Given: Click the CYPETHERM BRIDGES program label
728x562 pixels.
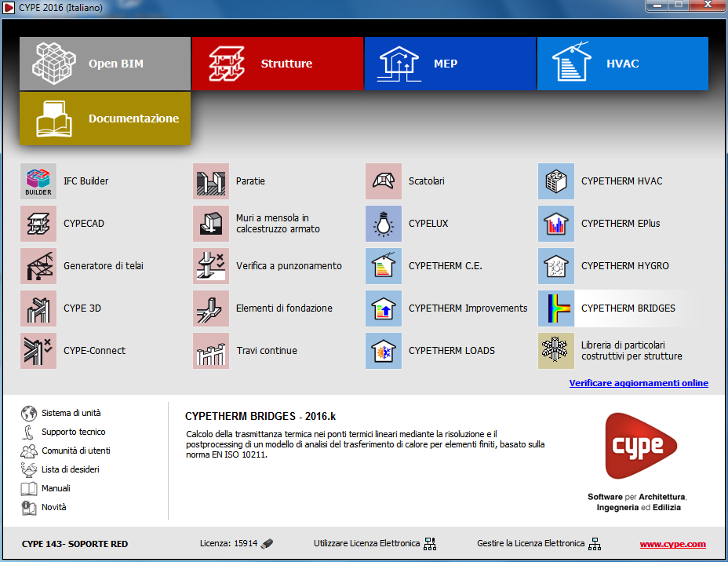Looking at the screenshot, I should coord(628,308).
